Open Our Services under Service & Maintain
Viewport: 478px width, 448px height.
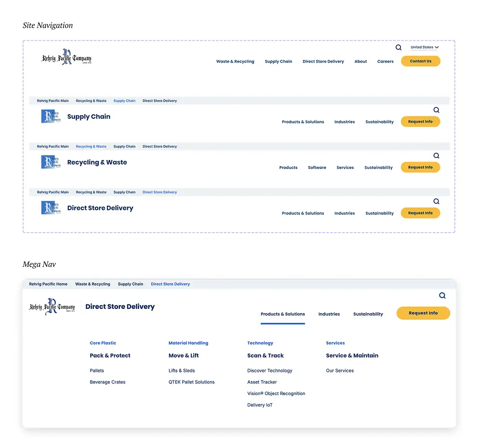click(339, 370)
